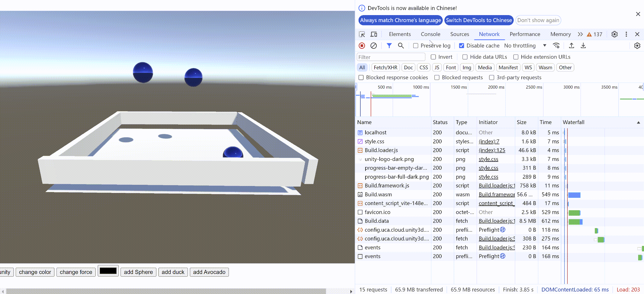The width and height of the screenshot is (644, 294).
Task: Open the (index):125 initiator link
Action: [492, 150]
